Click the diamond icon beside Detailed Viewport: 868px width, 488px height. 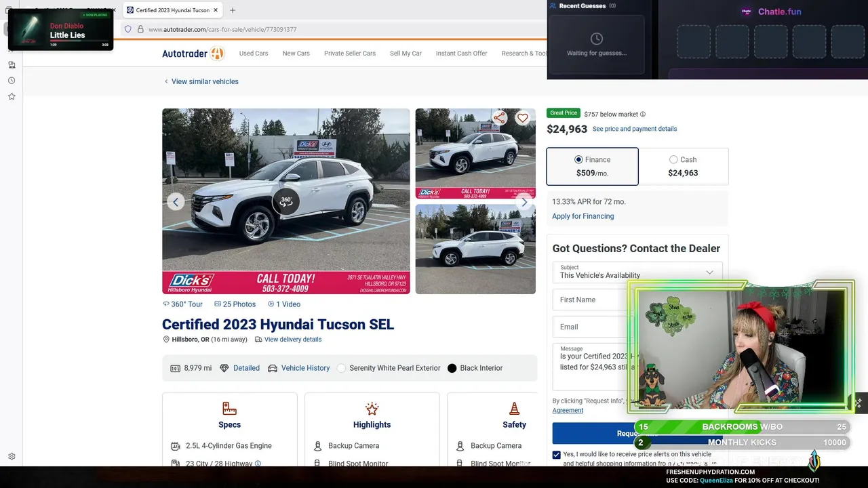click(x=224, y=368)
